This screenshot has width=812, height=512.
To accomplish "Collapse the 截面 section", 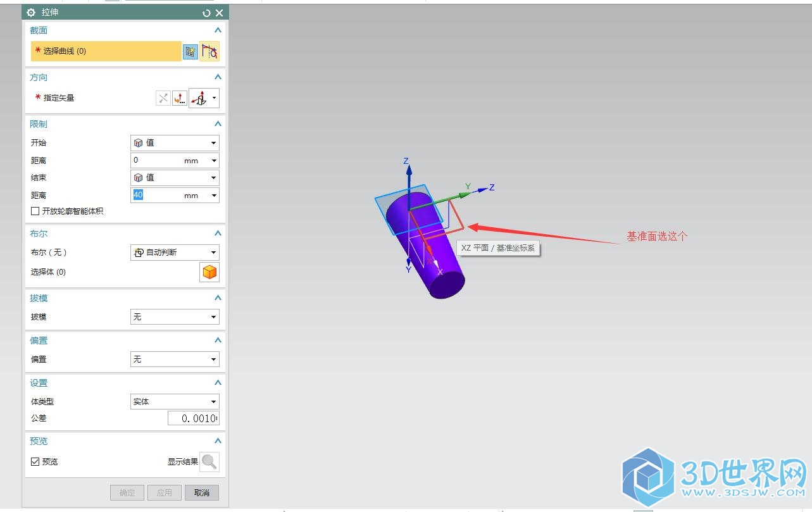I will [x=218, y=30].
